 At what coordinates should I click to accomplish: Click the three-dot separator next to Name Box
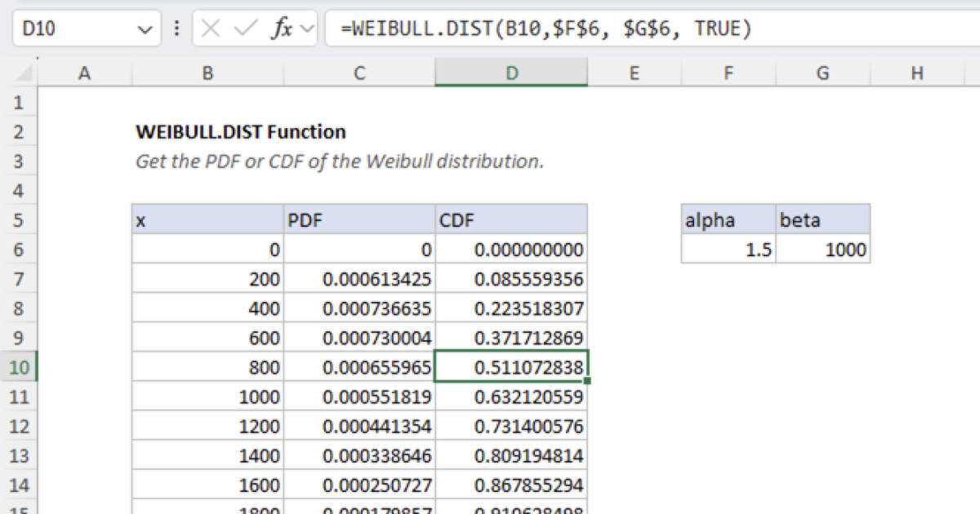176,29
